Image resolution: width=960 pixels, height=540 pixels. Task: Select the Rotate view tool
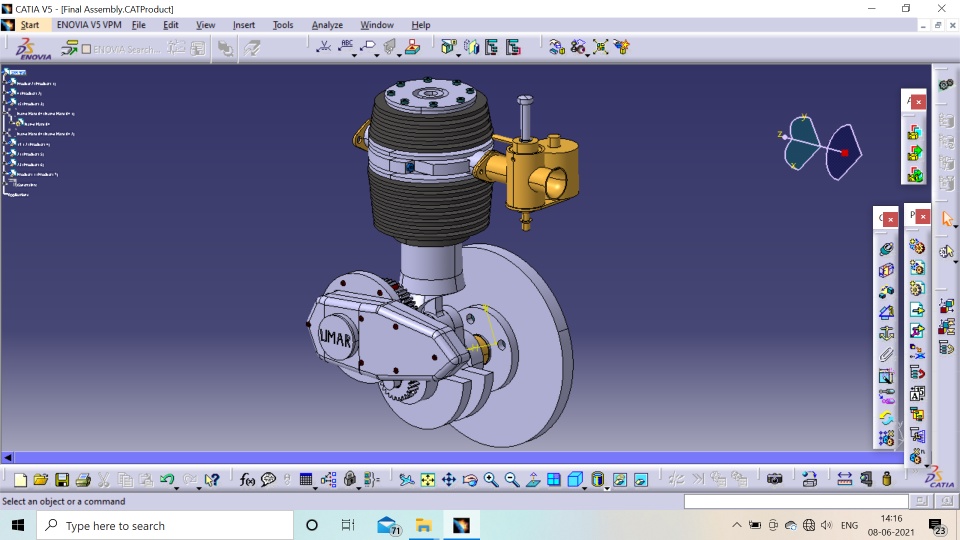(470, 479)
